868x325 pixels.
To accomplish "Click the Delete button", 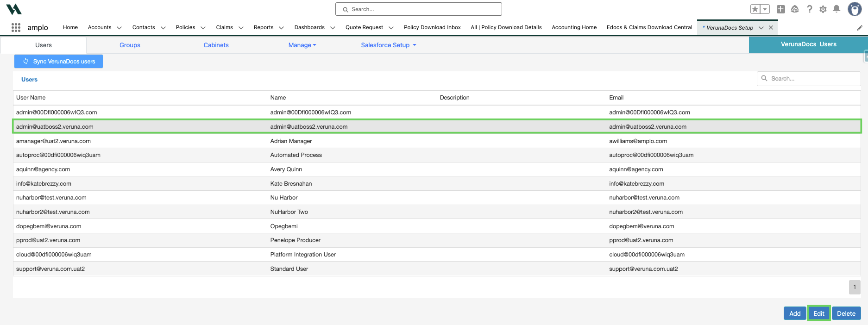I will point(846,313).
